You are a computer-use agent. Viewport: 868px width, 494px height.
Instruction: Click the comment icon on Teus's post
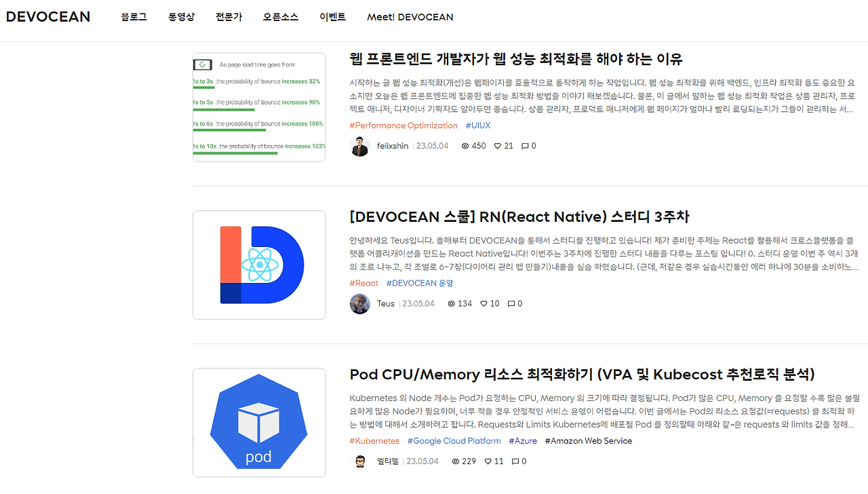(511, 303)
